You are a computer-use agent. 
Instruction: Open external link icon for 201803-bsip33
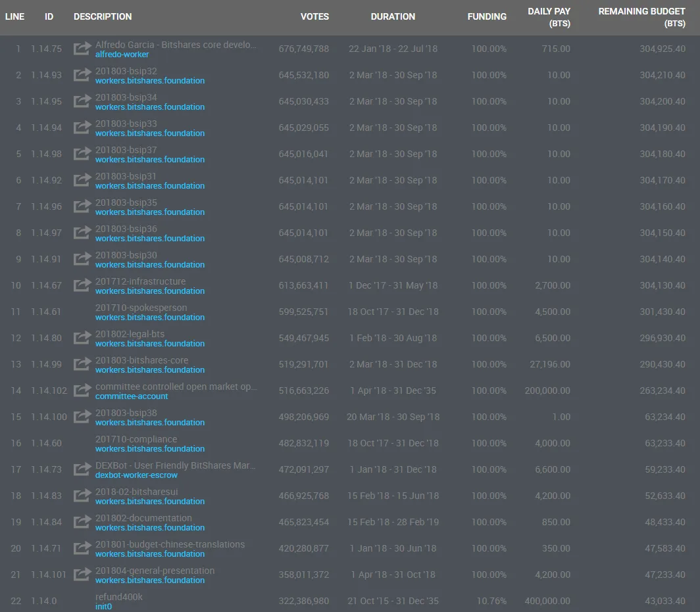(x=82, y=127)
